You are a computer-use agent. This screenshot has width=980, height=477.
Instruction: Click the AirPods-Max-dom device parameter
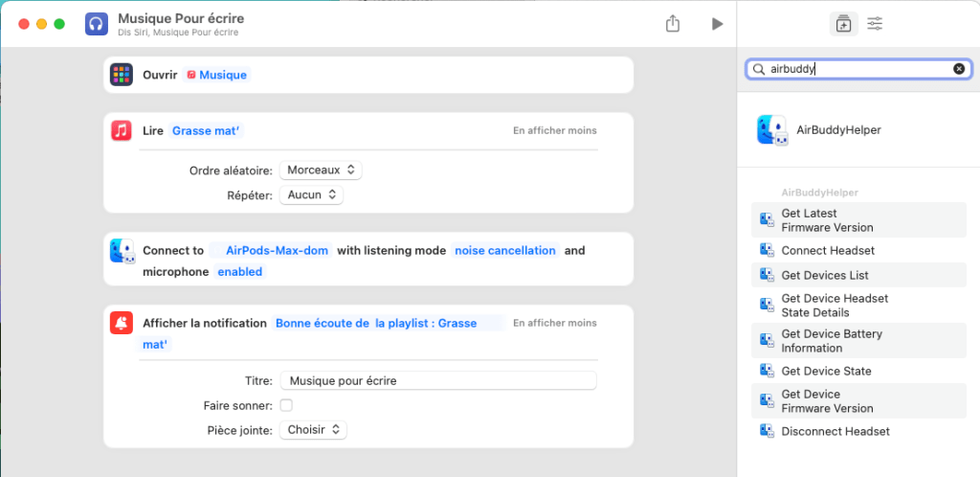point(277,250)
